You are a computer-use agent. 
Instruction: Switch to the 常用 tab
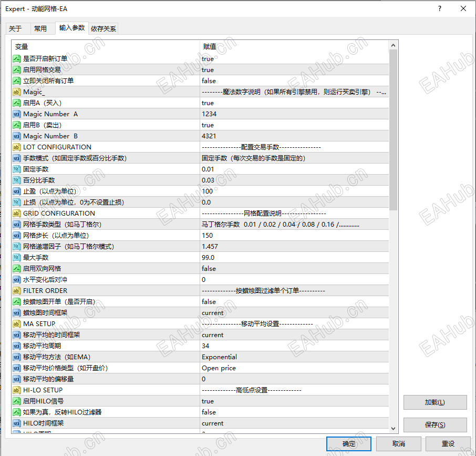(42, 29)
